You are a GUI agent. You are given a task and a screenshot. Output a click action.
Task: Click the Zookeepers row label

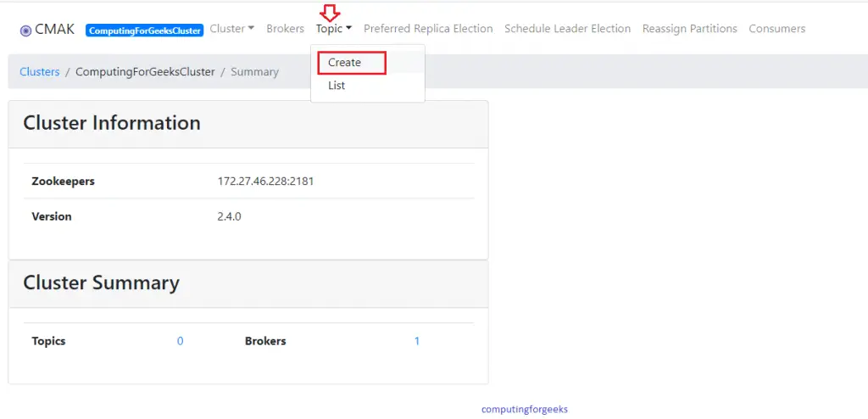(x=63, y=182)
